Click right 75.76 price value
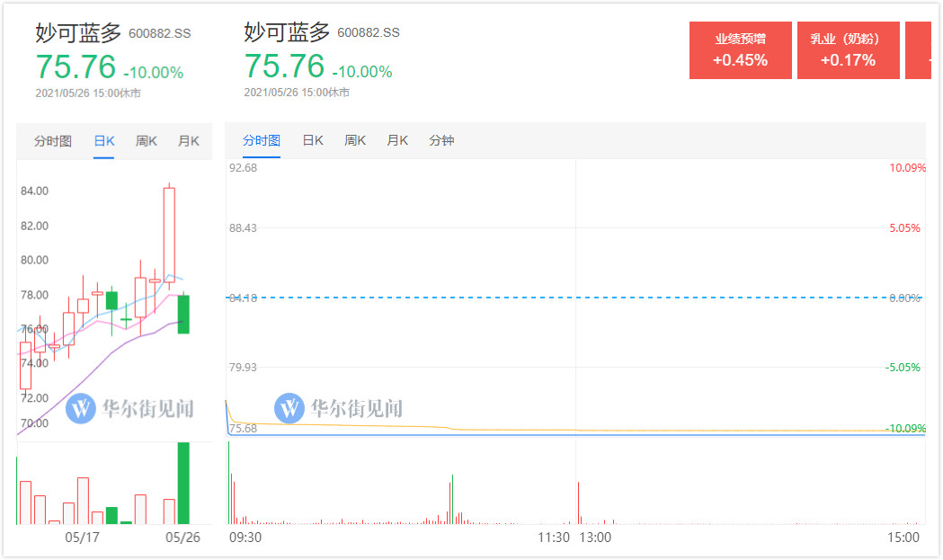The image size is (943, 560). click(x=284, y=66)
